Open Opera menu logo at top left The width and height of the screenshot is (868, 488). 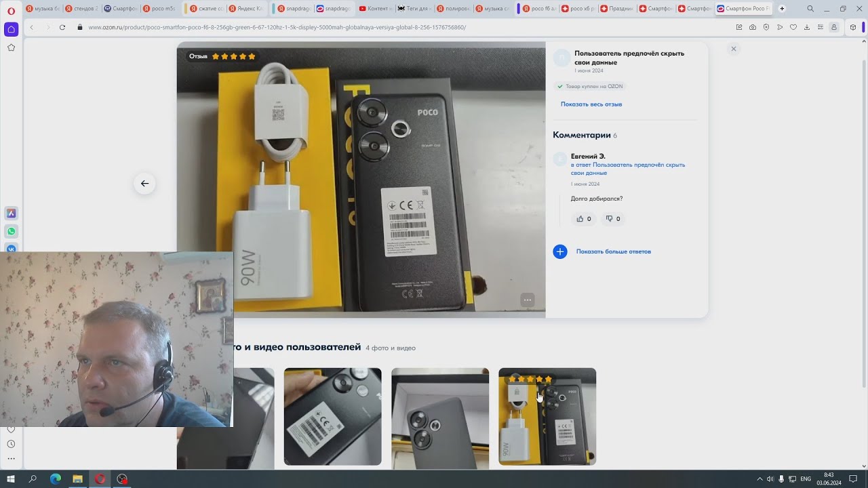tap(11, 10)
